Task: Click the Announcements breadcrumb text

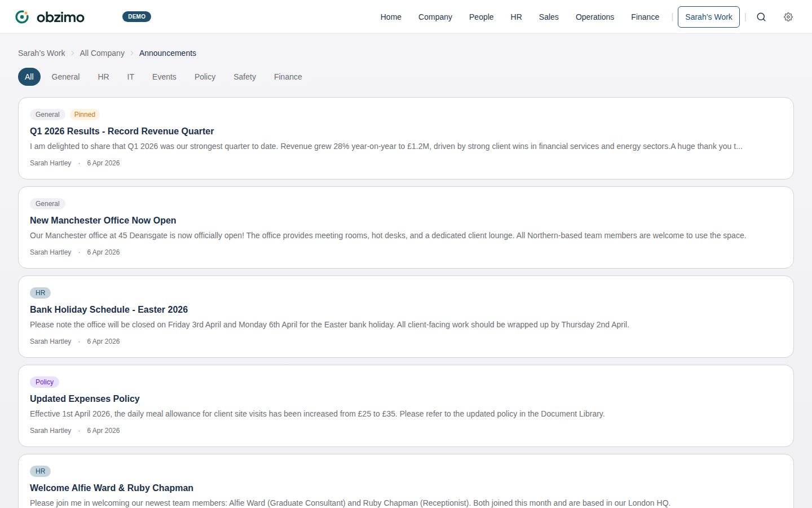Action: (x=167, y=53)
